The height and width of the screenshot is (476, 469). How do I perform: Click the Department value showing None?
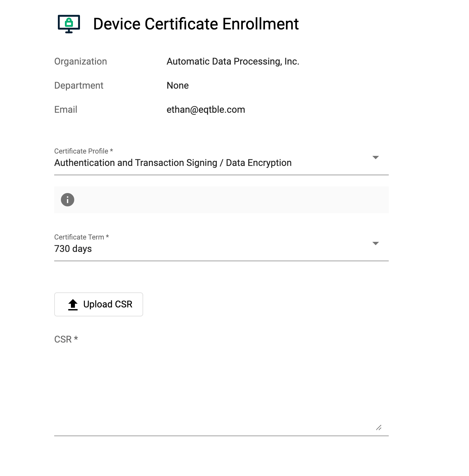point(178,85)
